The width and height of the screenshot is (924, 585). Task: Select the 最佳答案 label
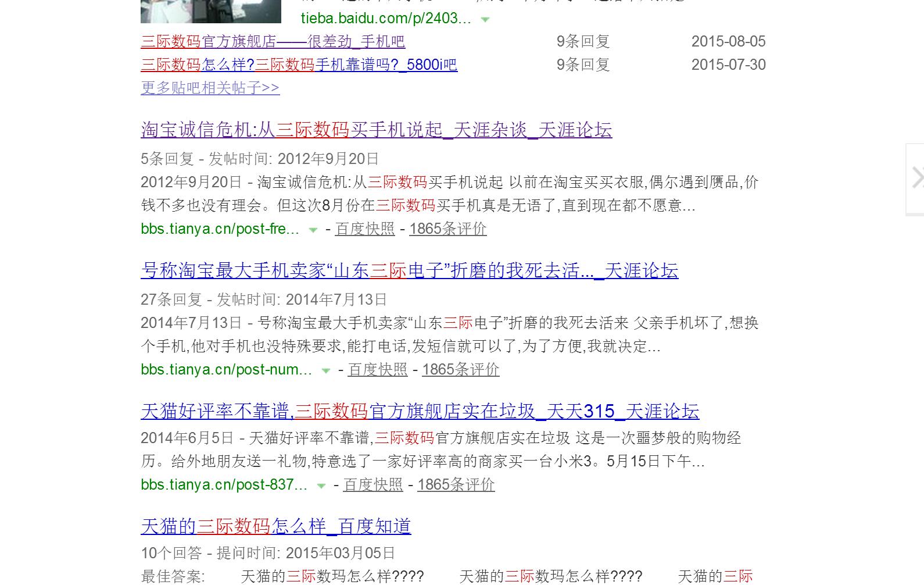coord(173,576)
